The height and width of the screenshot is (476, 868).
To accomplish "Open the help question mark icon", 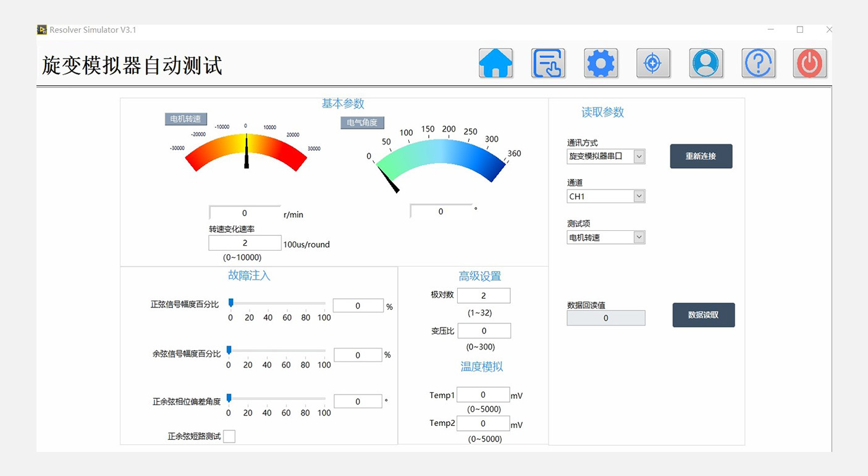I will (758, 63).
